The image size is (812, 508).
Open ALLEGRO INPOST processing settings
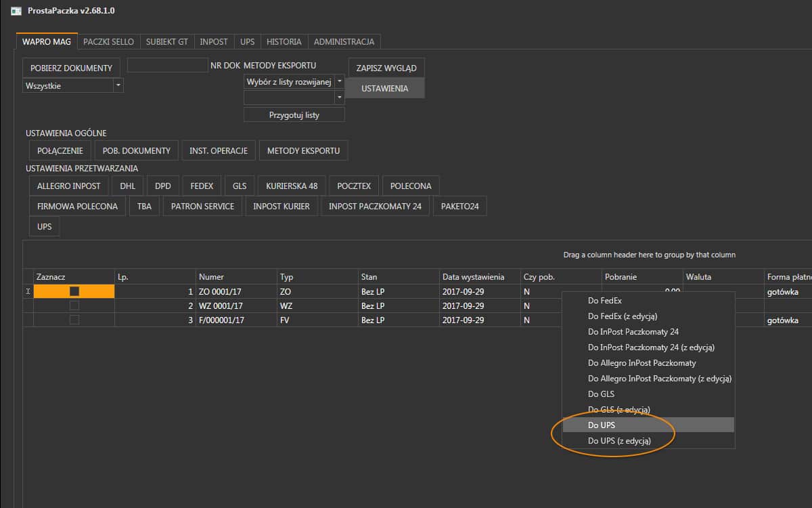tap(69, 186)
